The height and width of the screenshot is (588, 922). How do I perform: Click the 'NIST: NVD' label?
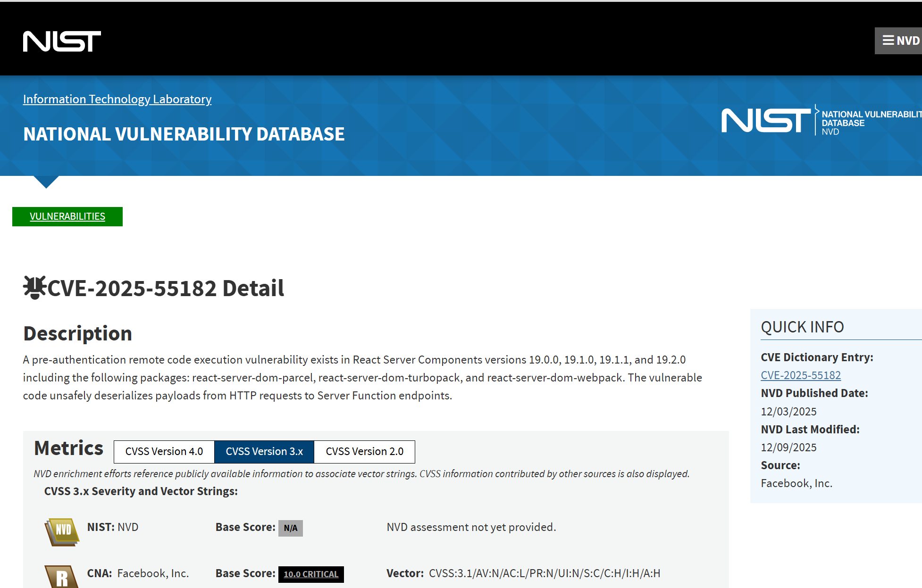click(113, 527)
